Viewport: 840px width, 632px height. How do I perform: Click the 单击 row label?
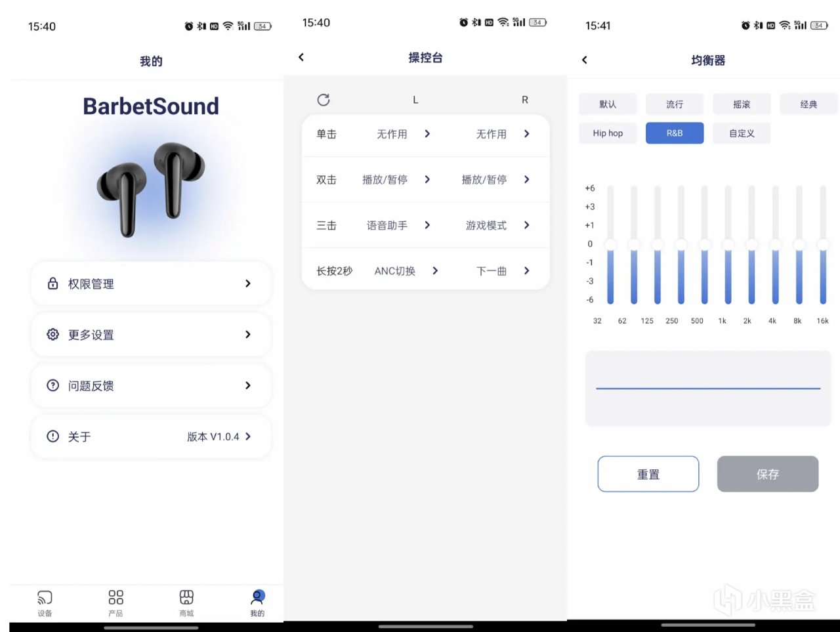point(326,134)
